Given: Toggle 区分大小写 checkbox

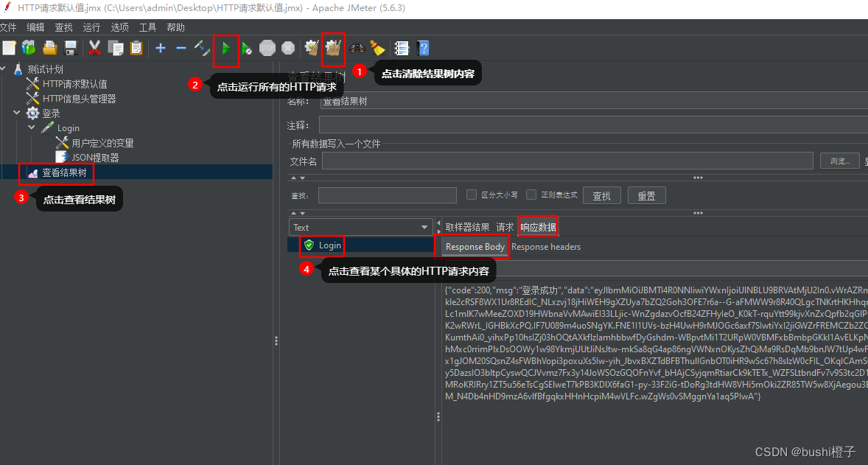Looking at the screenshot, I should (x=472, y=195).
